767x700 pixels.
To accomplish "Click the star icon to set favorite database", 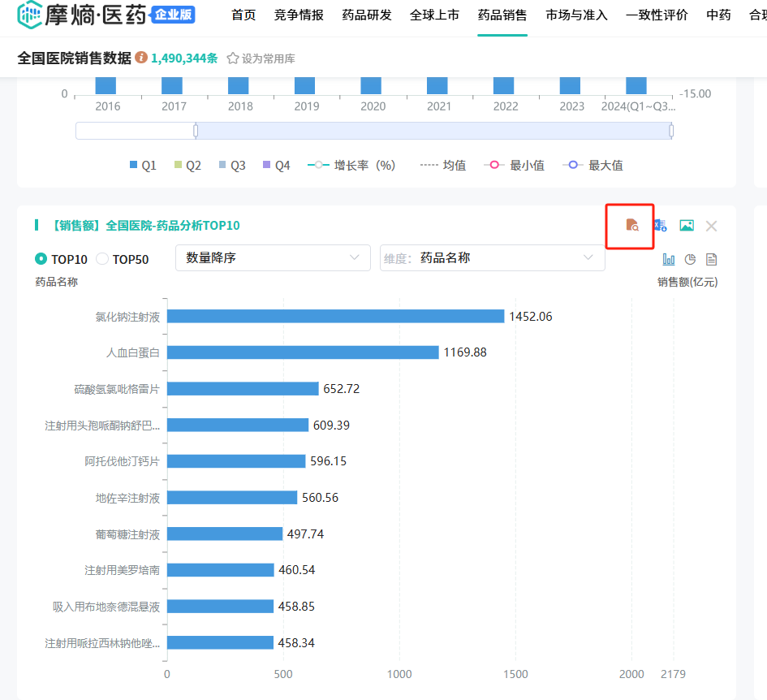I will click(233, 58).
